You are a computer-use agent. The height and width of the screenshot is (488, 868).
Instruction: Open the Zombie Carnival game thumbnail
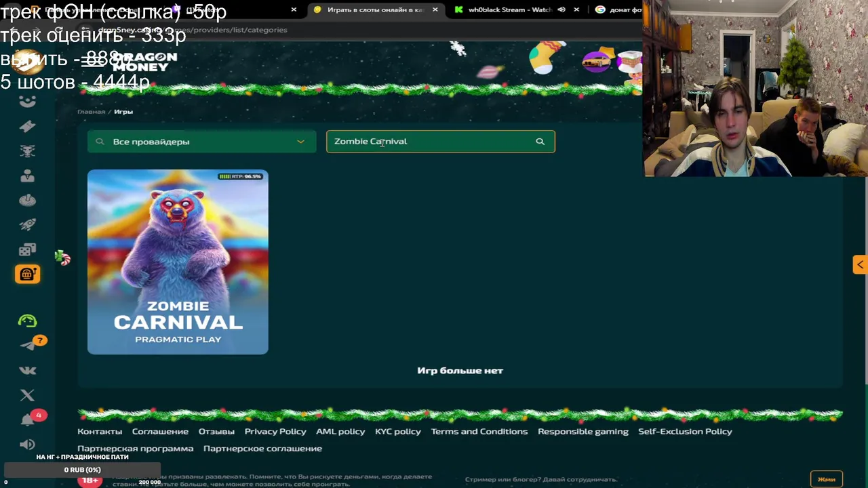pyautogui.click(x=178, y=262)
